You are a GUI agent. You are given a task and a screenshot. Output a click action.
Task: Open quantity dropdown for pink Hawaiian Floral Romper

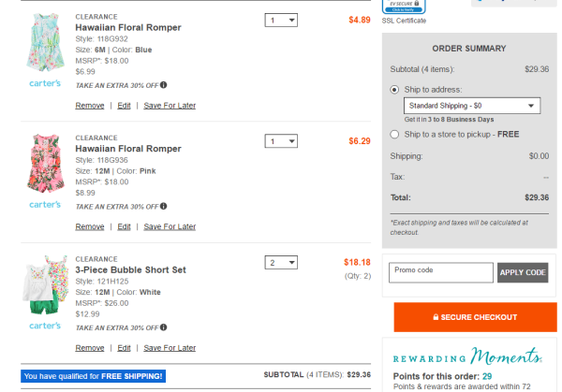[281, 141]
